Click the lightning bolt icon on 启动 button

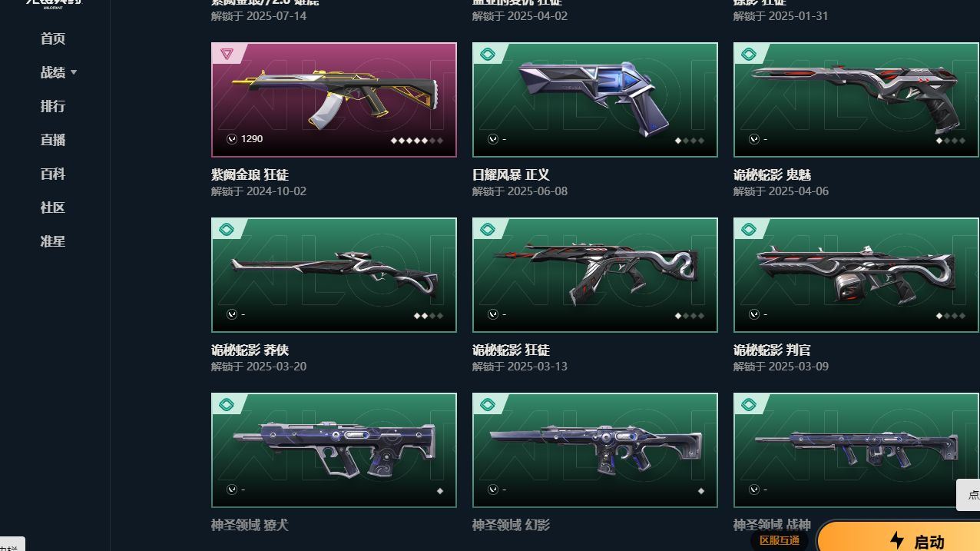[896, 540]
